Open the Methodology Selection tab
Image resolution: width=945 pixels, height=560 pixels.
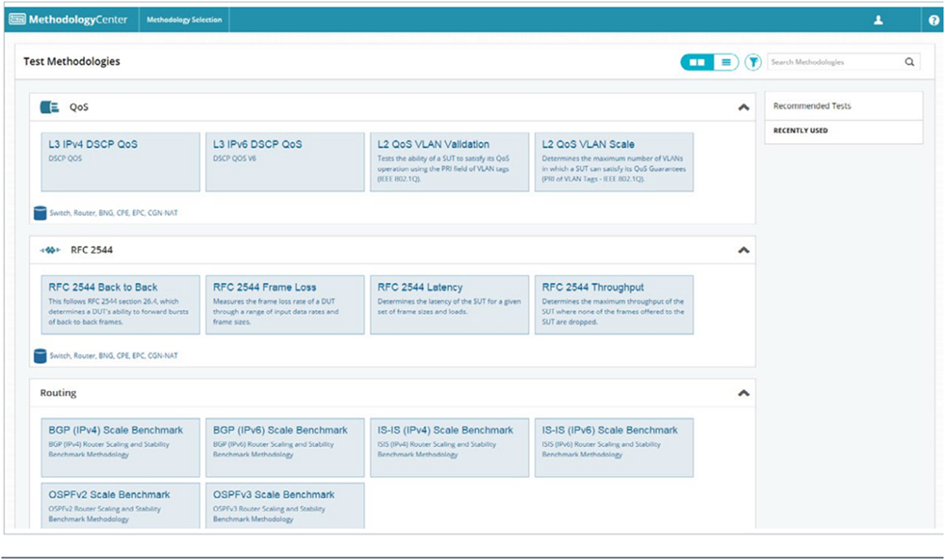pyautogui.click(x=184, y=20)
